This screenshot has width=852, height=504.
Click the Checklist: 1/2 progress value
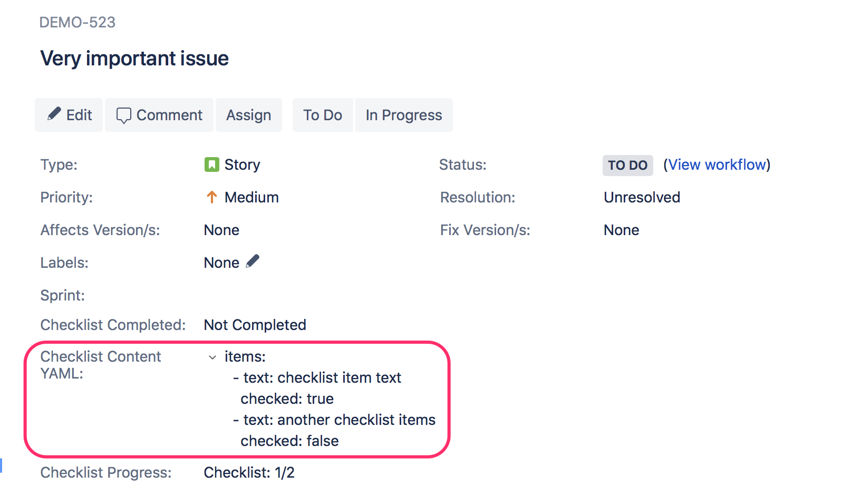(249, 472)
